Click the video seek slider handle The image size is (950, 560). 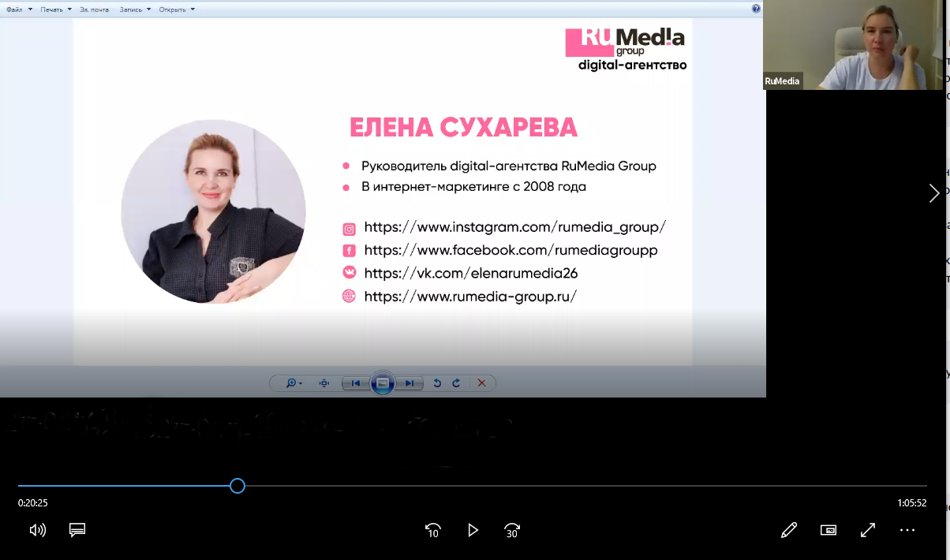click(x=237, y=486)
